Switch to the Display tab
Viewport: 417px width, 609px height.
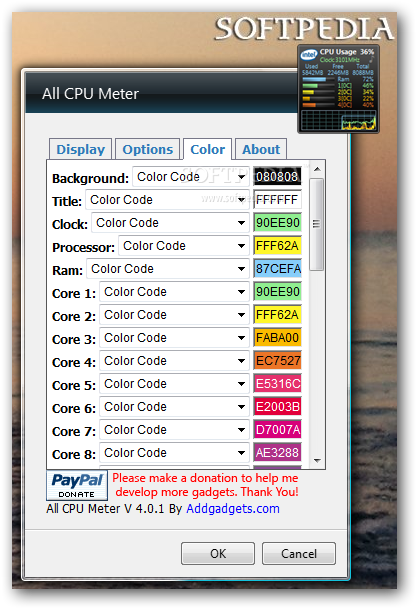tap(80, 149)
